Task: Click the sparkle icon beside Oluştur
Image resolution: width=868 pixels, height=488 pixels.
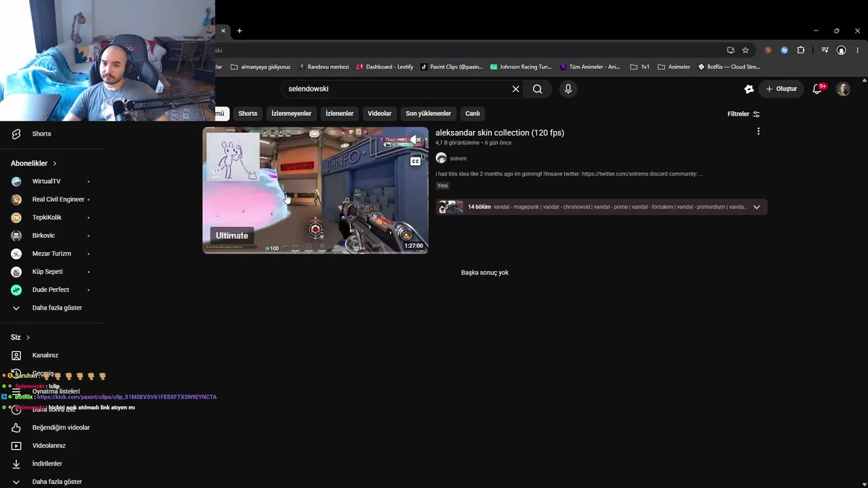Action: click(x=749, y=89)
